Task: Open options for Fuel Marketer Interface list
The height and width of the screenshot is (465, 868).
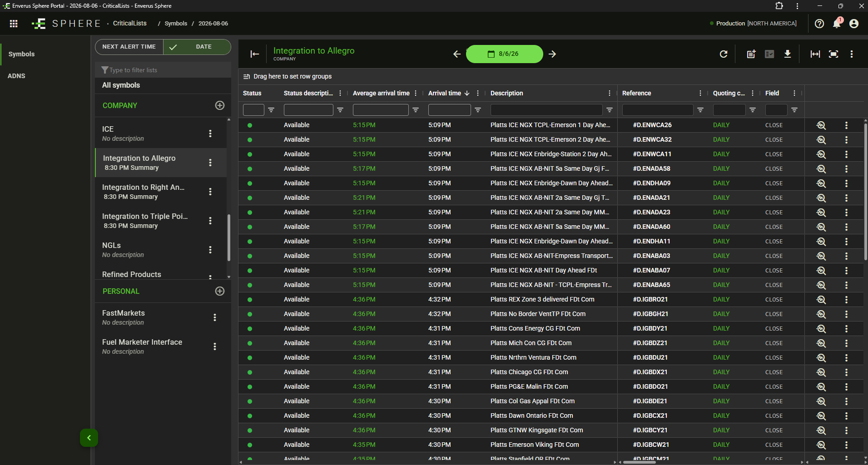Action: [x=215, y=346]
